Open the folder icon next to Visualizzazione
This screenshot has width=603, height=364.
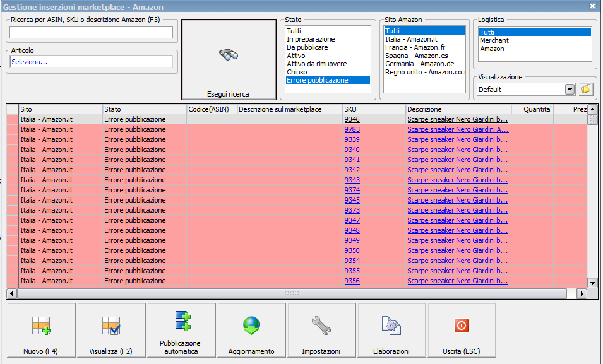click(x=586, y=89)
